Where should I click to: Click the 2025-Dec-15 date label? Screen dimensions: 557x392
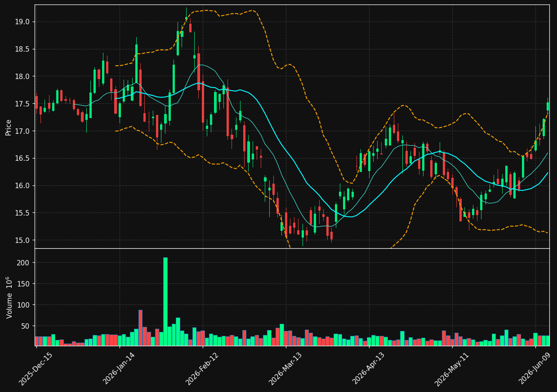pyautogui.click(x=36, y=369)
